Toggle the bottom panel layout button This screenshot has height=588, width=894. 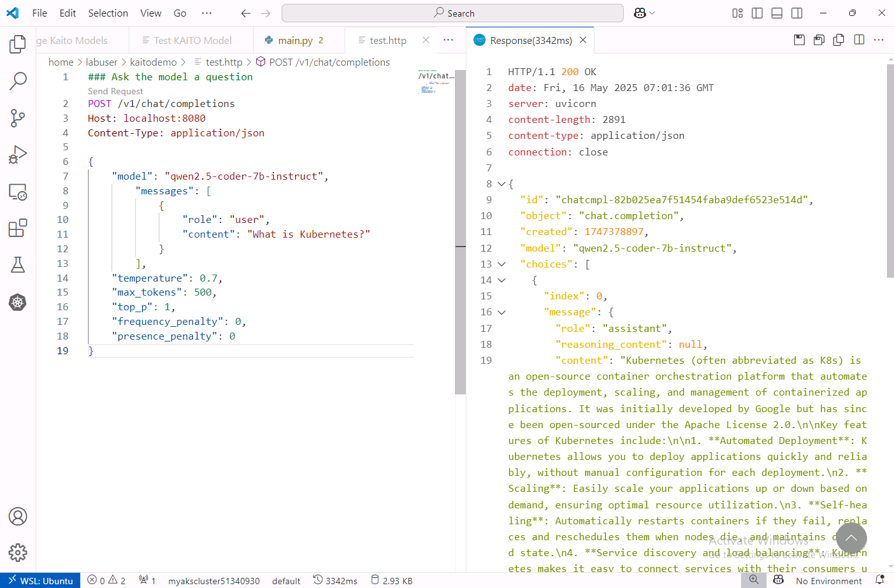(x=777, y=13)
